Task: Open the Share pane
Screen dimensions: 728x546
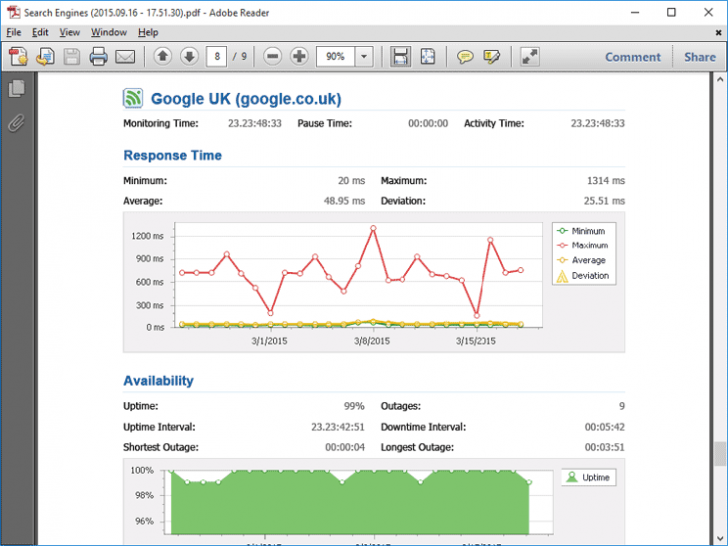Action: (x=700, y=57)
